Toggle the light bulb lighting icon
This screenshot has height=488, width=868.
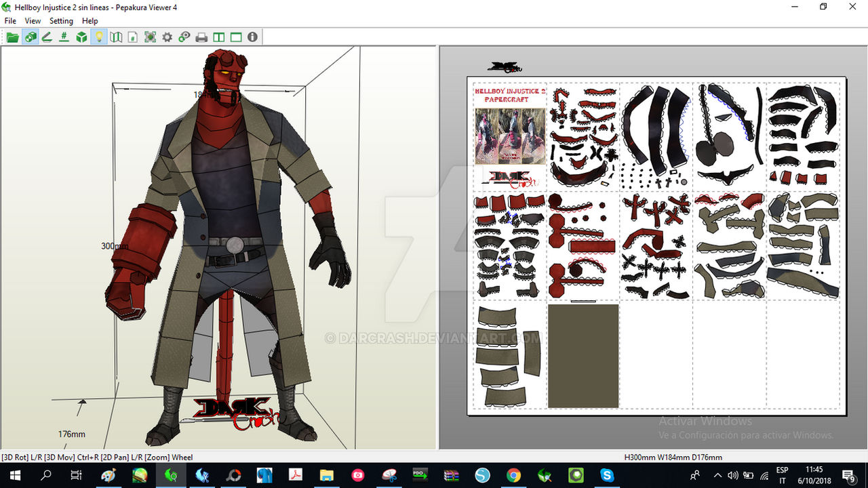click(99, 37)
